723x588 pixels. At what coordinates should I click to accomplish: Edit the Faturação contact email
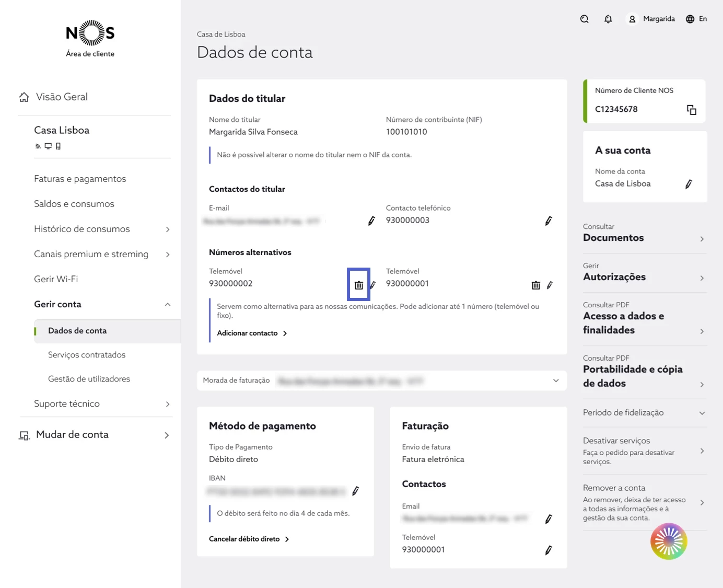[x=549, y=519]
